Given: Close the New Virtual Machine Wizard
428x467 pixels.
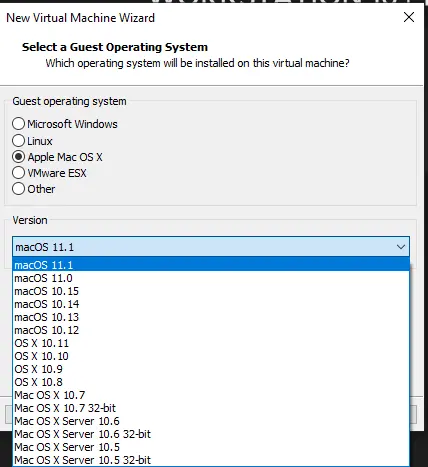Looking at the screenshot, I should [409, 17].
